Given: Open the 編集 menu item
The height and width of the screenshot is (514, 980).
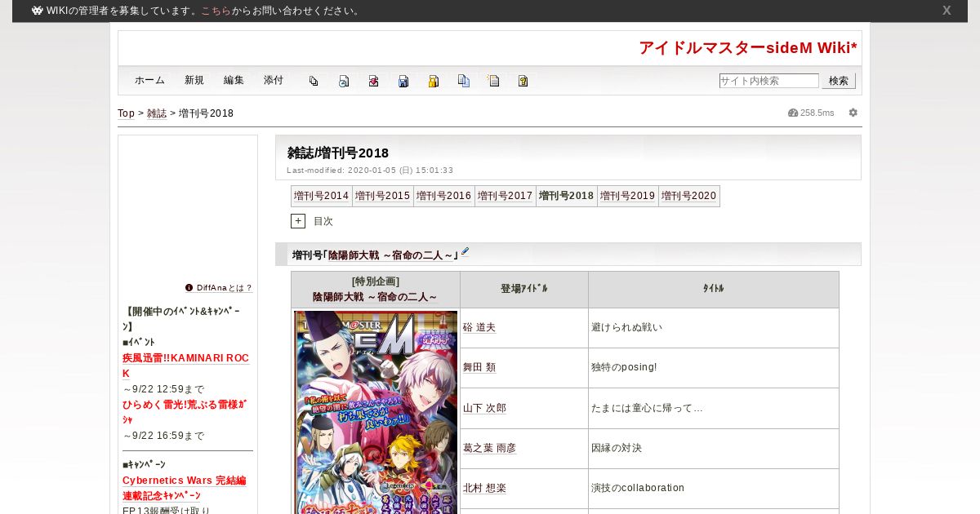Looking at the screenshot, I should tap(234, 80).
